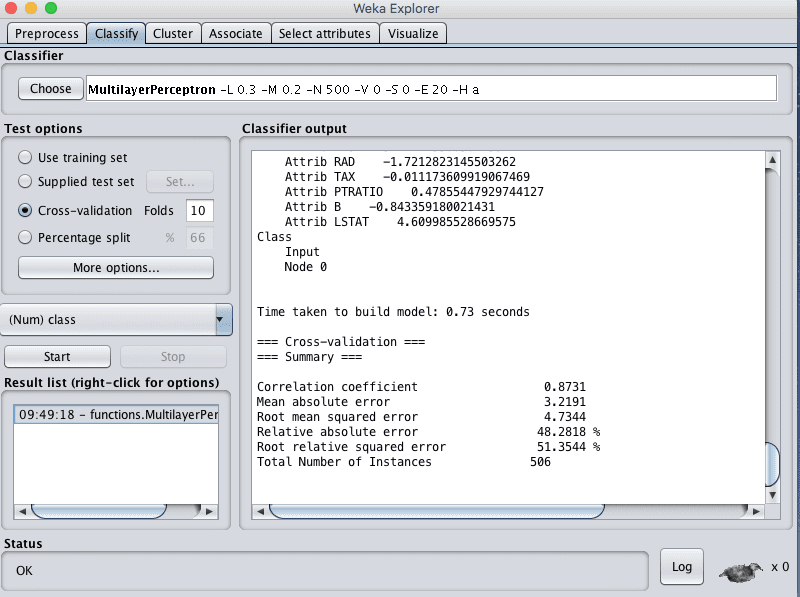Click the result list horizontal scrollbar thumb
This screenshot has width=800, height=597.
[x=99, y=511]
